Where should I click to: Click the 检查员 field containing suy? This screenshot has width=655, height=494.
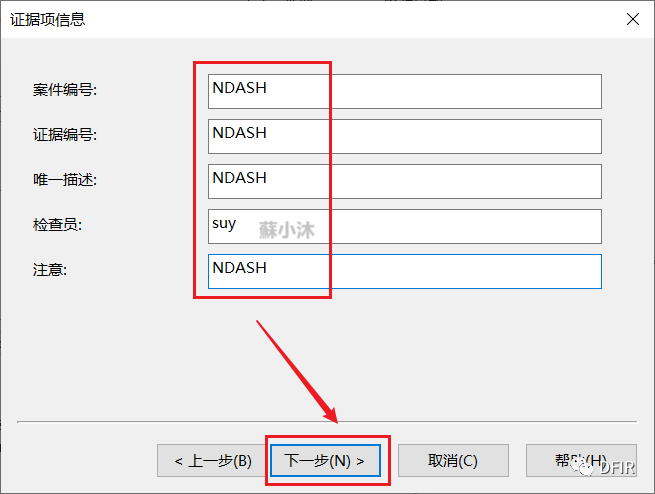pos(404,226)
